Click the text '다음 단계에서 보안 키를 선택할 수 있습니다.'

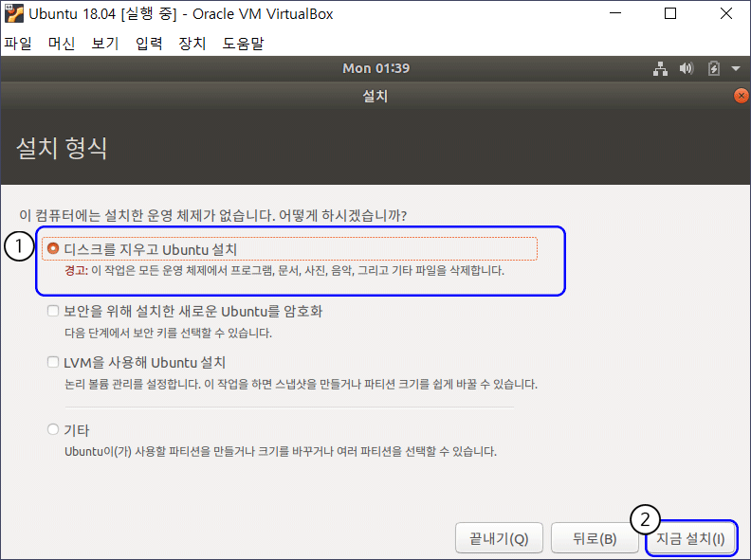(168, 333)
